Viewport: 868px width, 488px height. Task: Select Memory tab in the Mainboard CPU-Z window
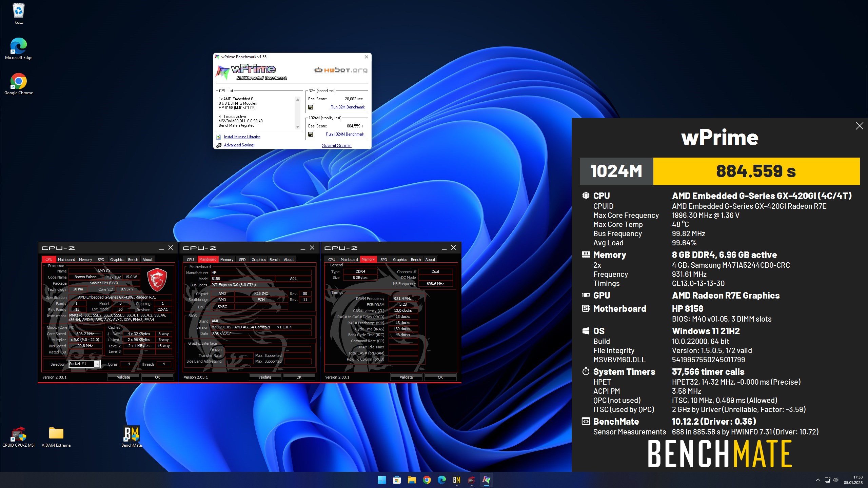227,260
